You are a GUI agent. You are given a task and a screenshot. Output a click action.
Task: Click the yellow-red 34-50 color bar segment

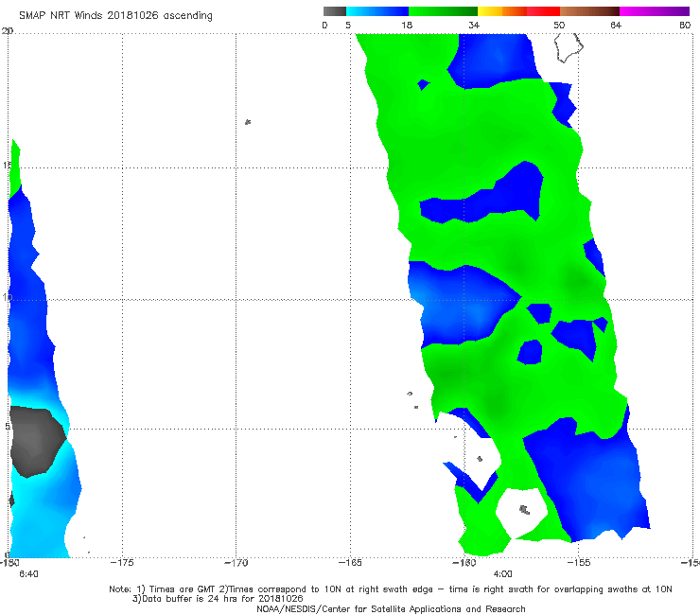[x=518, y=11]
